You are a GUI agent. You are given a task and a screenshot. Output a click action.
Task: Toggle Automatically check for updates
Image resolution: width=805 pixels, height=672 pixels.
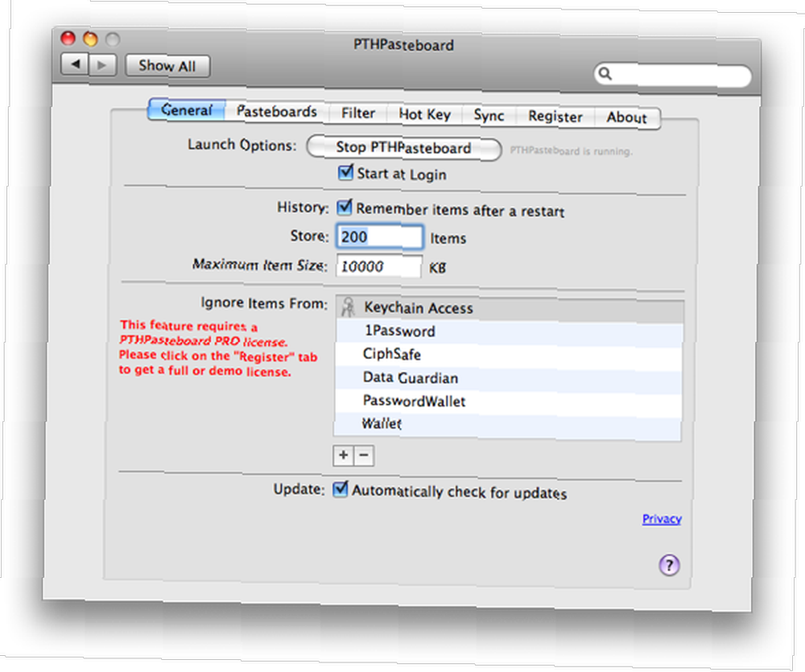pyautogui.click(x=340, y=489)
